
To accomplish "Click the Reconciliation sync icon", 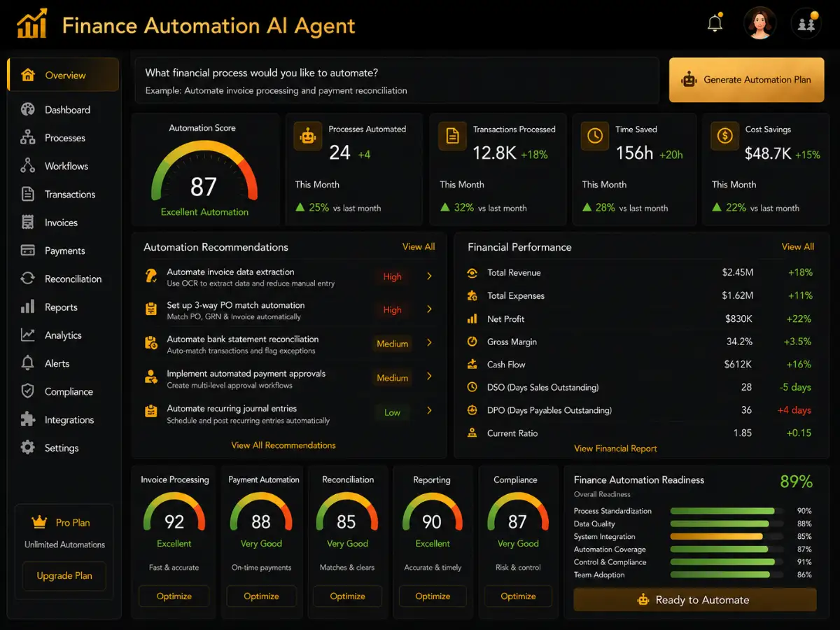I will (28, 279).
